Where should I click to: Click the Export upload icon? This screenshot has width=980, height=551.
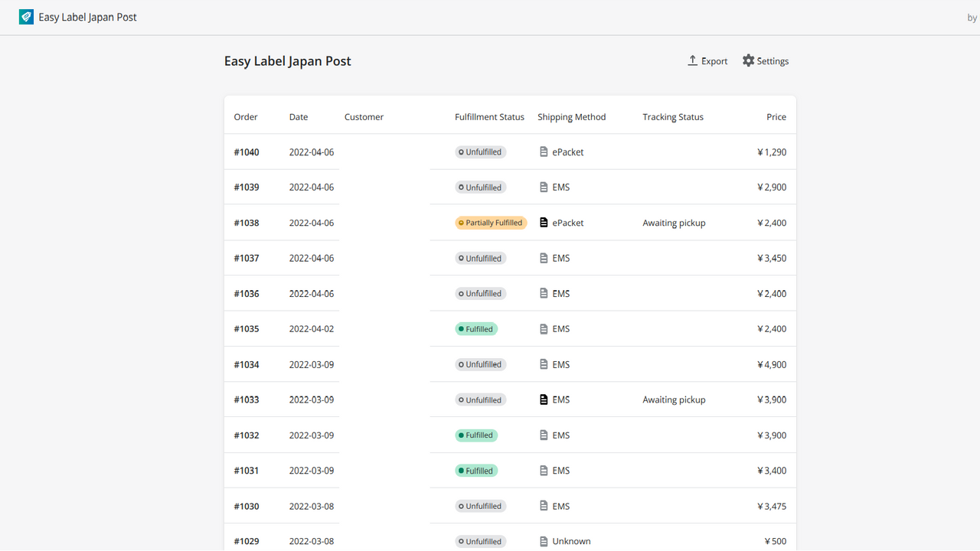click(692, 60)
